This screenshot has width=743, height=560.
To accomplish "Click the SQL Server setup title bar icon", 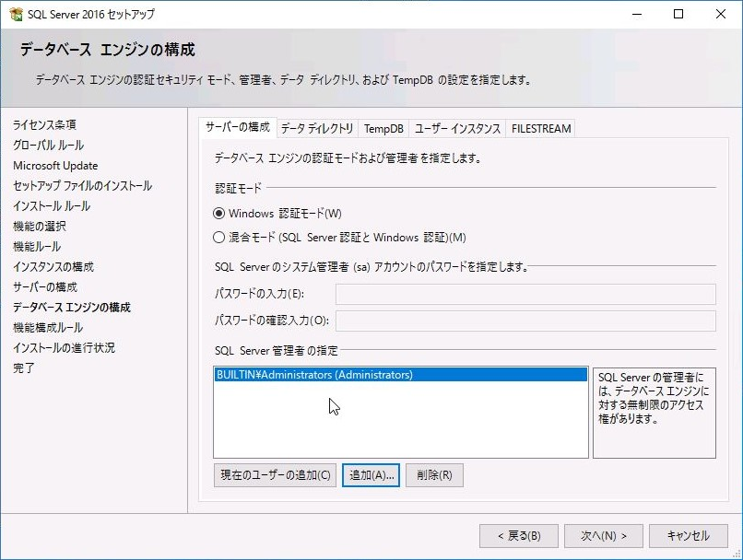I will coord(16,14).
